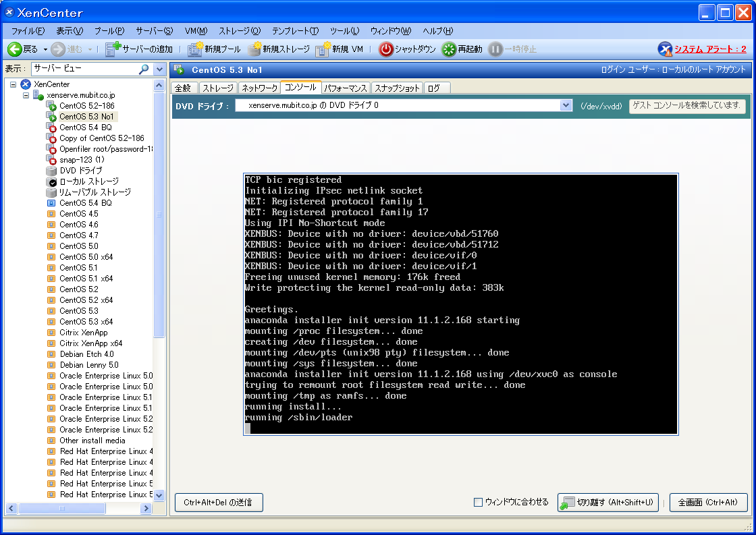Select Copy of CentOS 5.2-186 VM icon
The height and width of the screenshot is (535, 756).
tap(51, 138)
